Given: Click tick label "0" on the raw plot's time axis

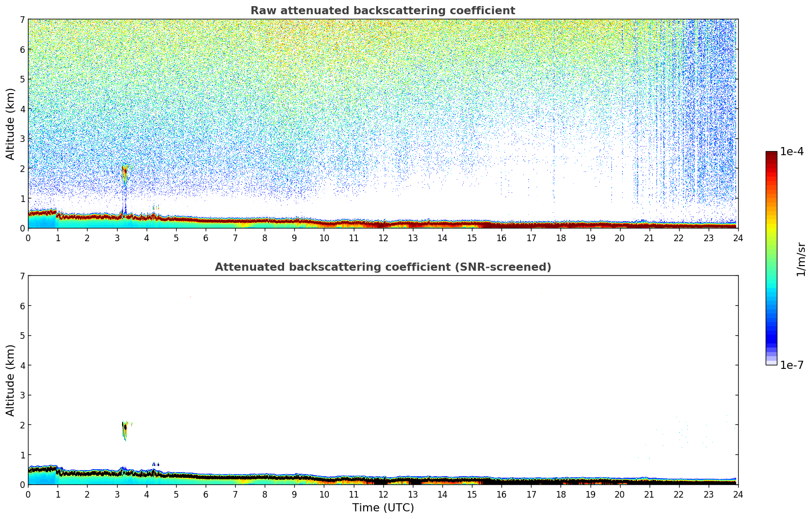Looking at the screenshot, I should [28, 238].
